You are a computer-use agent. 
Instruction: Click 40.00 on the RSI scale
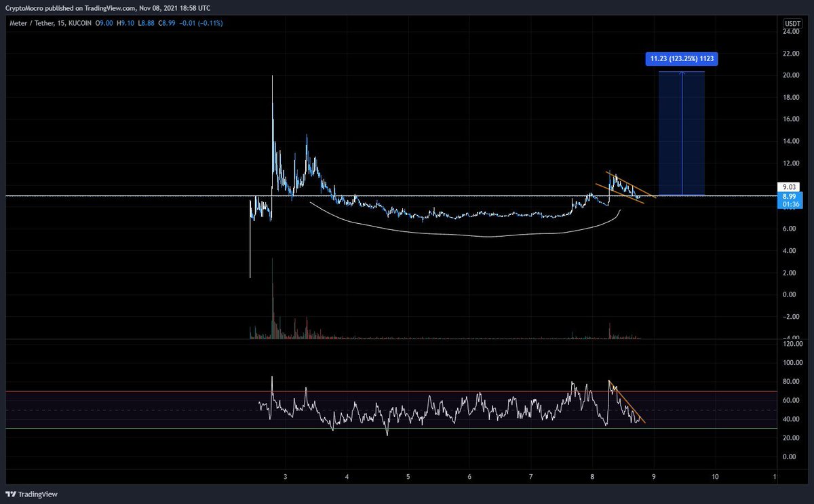click(x=790, y=419)
